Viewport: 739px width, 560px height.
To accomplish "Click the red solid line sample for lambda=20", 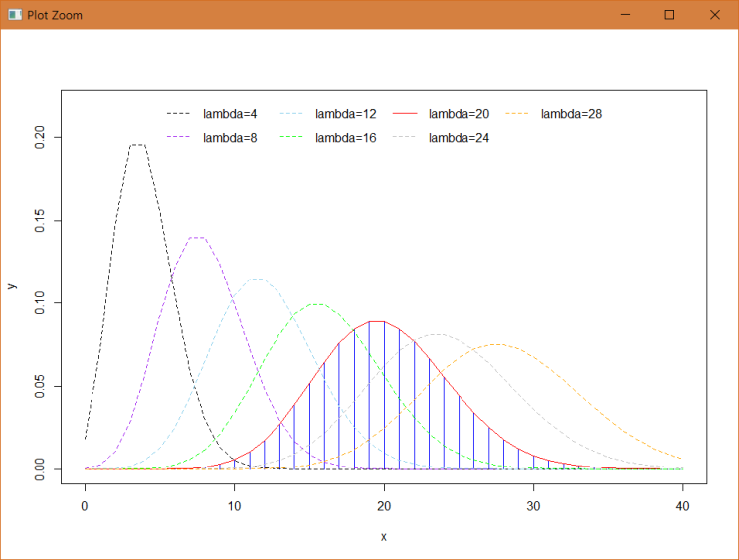I will [405, 114].
